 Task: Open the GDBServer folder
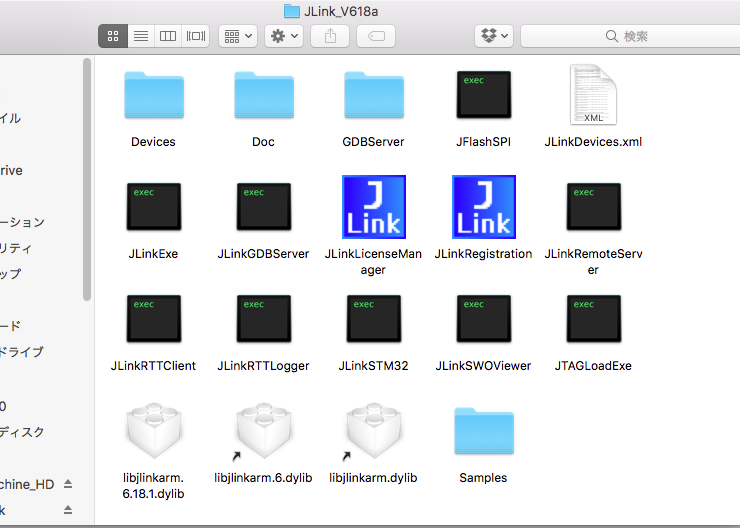click(x=374, y=95)
